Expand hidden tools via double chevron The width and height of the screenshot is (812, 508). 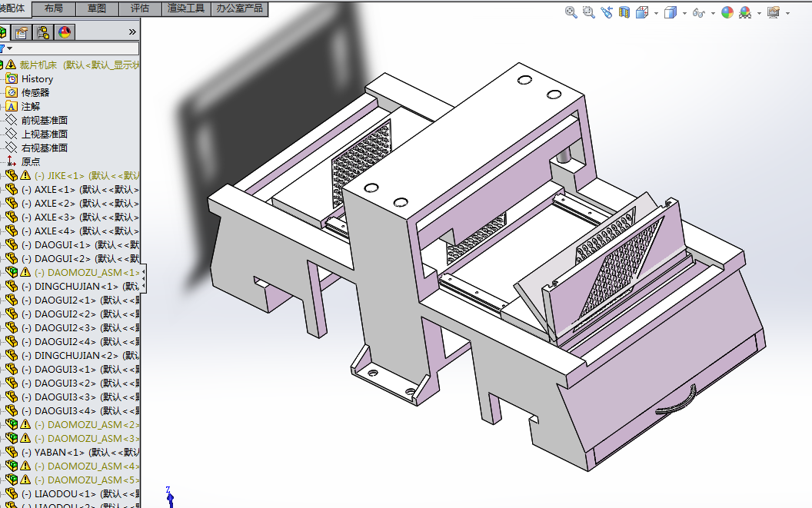coord(132,32)
